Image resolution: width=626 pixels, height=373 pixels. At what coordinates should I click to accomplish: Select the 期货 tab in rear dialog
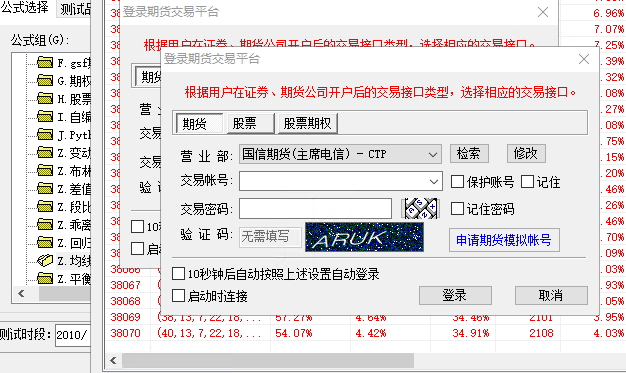tap(149, 76)
